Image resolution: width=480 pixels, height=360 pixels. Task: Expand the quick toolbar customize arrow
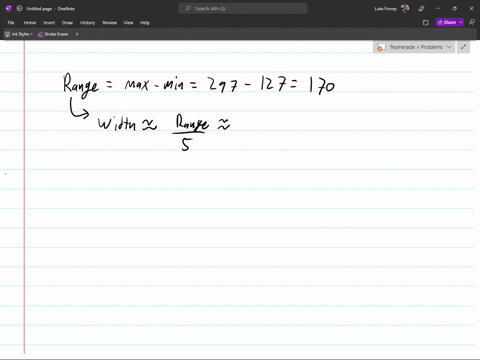tap(77, 34)
